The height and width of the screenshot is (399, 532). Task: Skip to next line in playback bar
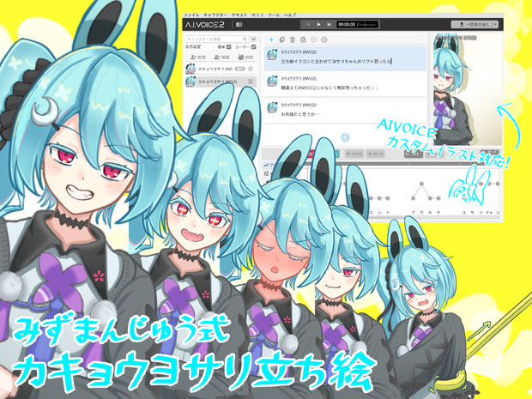(329, 24)
